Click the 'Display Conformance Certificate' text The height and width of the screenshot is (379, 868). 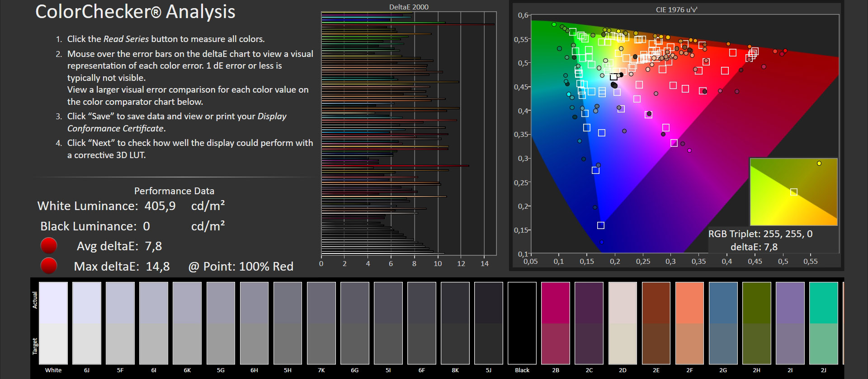pos(177,122)
